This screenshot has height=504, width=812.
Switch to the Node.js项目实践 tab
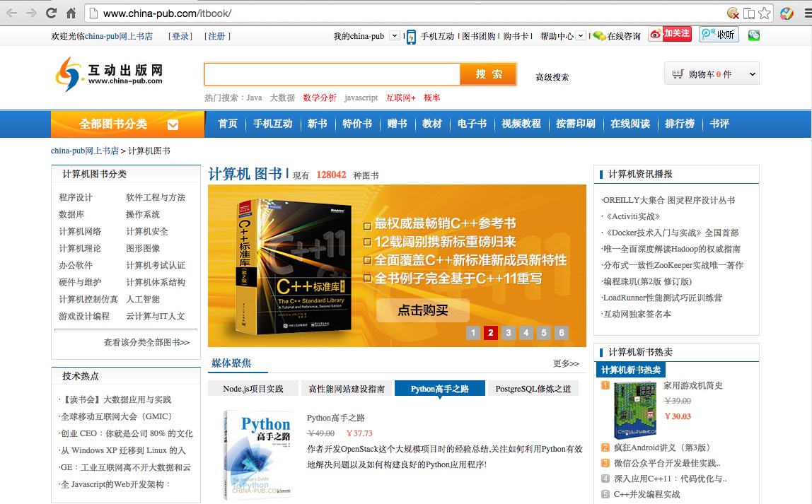253,389
